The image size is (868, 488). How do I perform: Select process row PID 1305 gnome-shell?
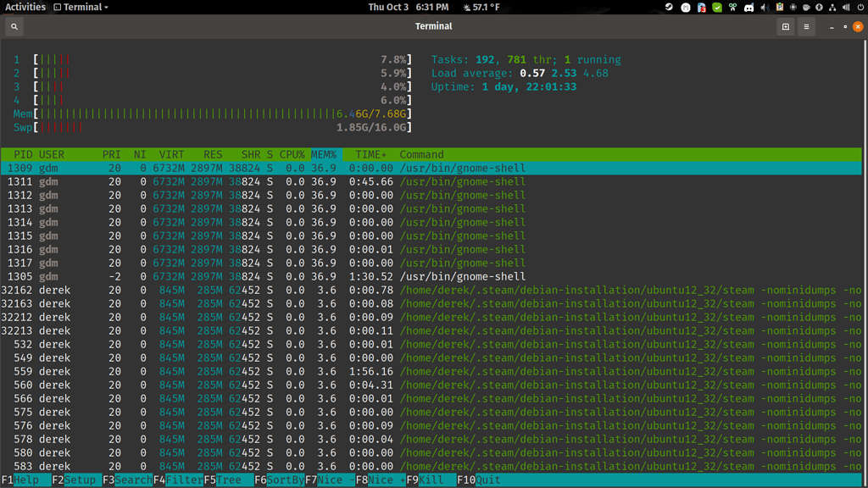click(x=431, y=277)
